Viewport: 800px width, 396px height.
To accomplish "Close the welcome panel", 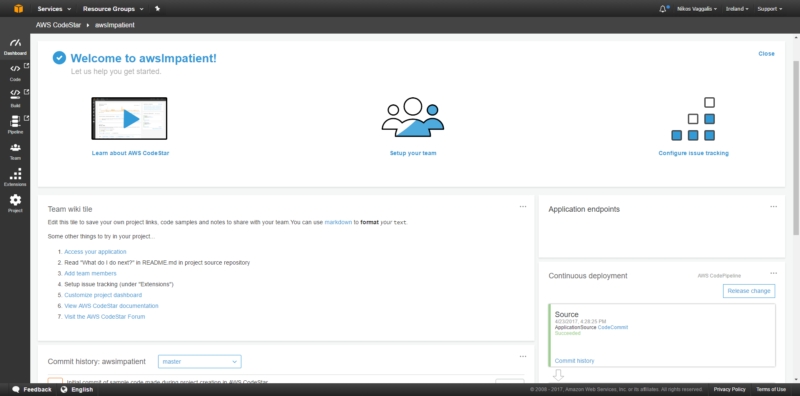I will 766,54.
